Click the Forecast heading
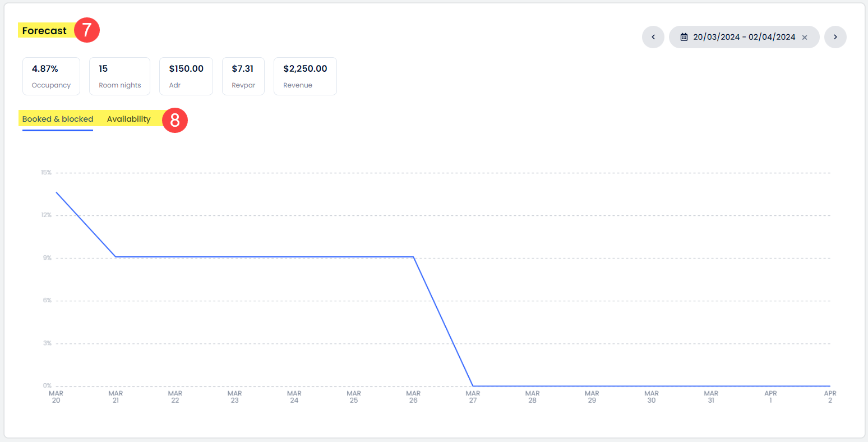Image resolution: width=868 pixels, height=442 pixels. pyautogui.click(x=44, y=31)
